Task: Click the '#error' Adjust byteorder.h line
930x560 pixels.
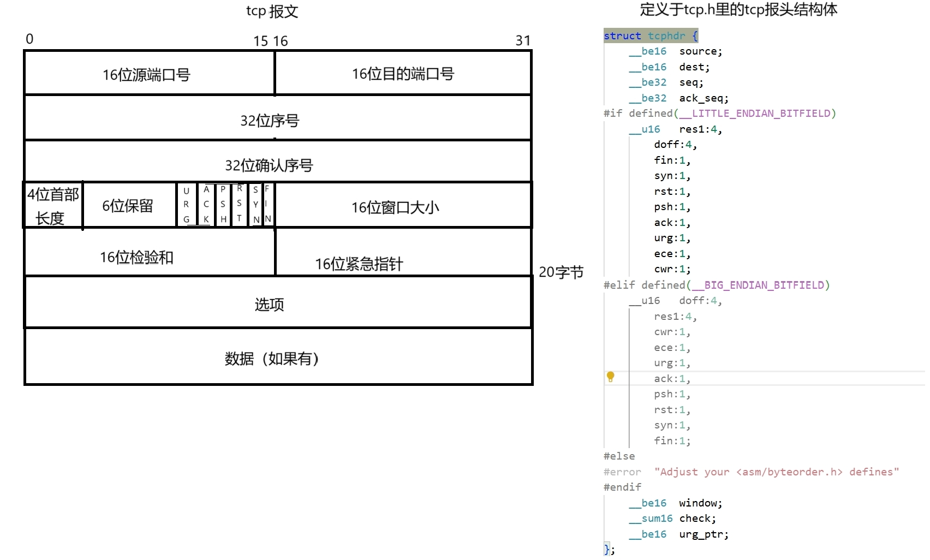Action: coord(751,472)
